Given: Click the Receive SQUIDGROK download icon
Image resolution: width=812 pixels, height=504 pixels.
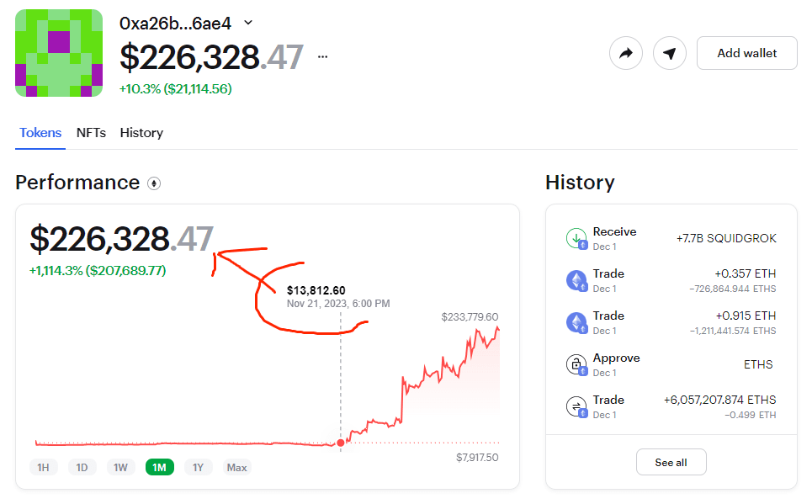Looking at the screenshot, I should click(x=576, y=239).
